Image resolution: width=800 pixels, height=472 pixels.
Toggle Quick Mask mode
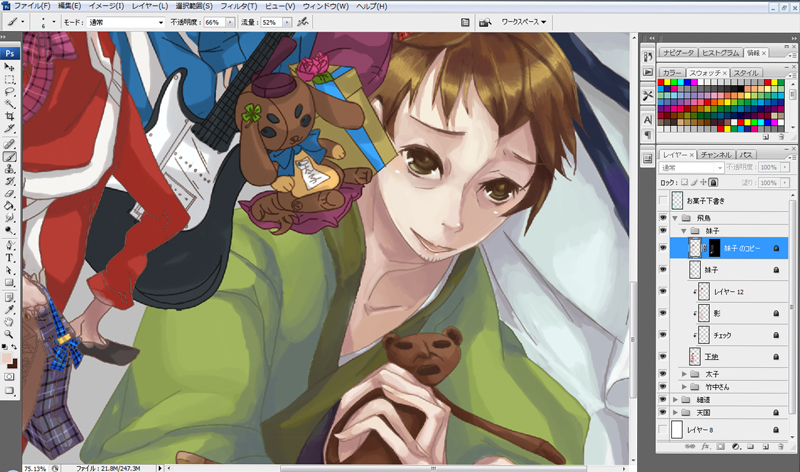(x=9, y=377)
